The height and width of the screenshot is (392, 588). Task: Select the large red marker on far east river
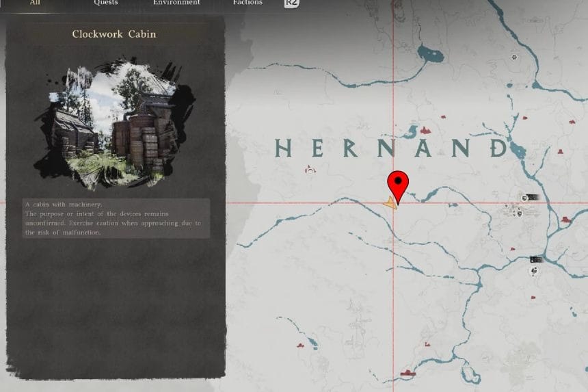(566, 220)
